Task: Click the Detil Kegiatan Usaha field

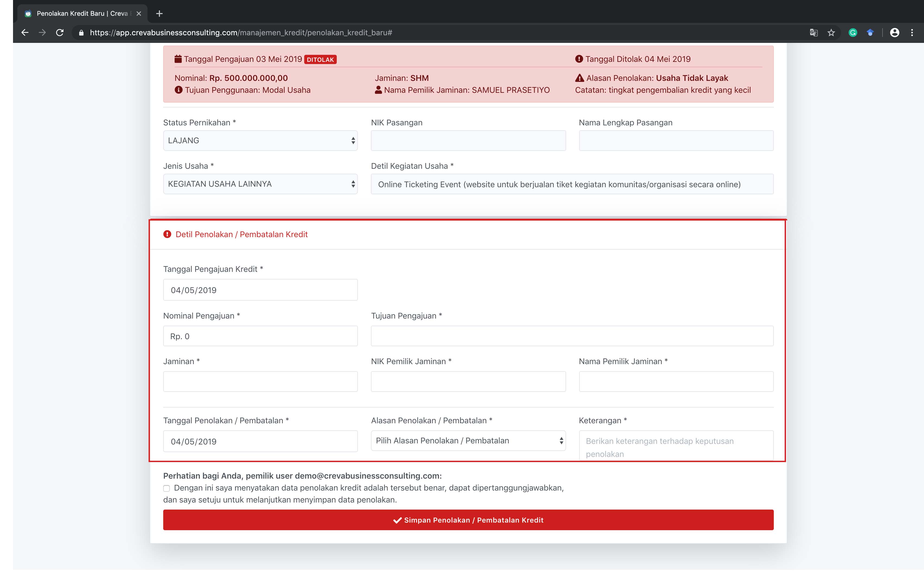Action: pos(572,184)
